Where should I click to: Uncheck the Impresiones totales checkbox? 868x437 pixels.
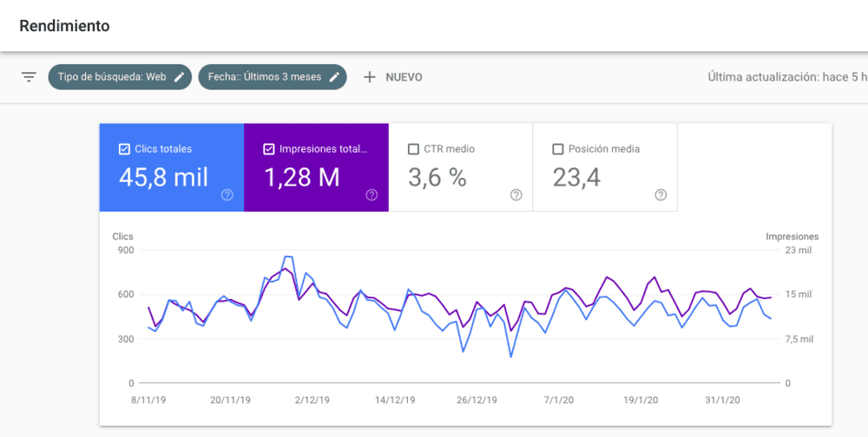268,149
